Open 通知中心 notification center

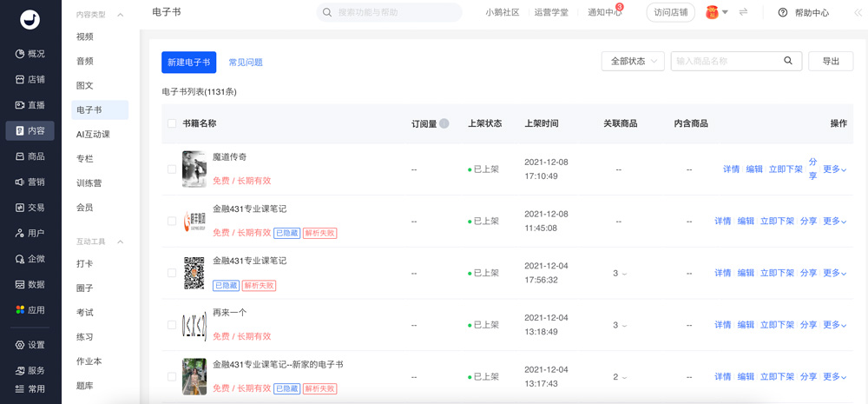604,13
